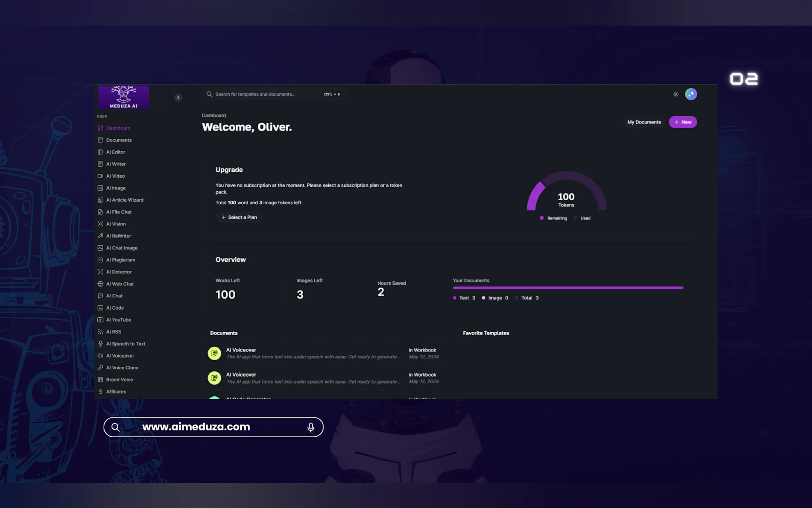Open the New document dropdown button
Viewport: 812px width, 508px height.
(683, 122)
